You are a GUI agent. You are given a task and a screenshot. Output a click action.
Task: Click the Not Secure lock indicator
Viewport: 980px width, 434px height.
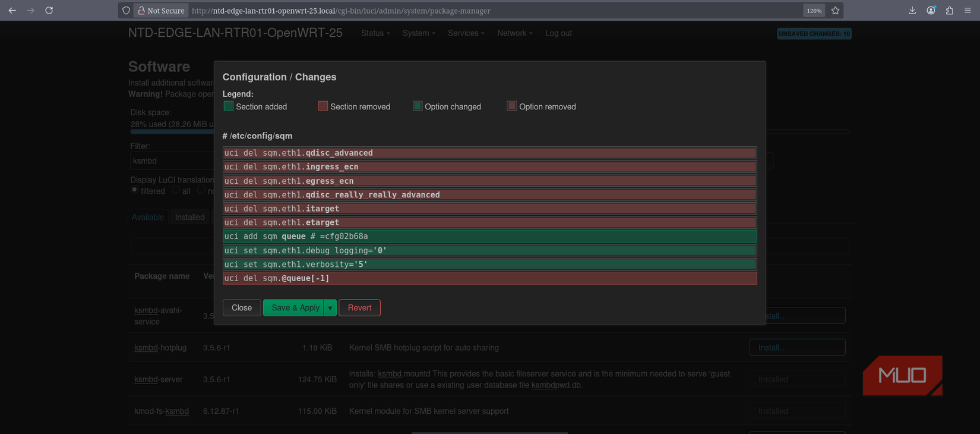tap(161, 11)
